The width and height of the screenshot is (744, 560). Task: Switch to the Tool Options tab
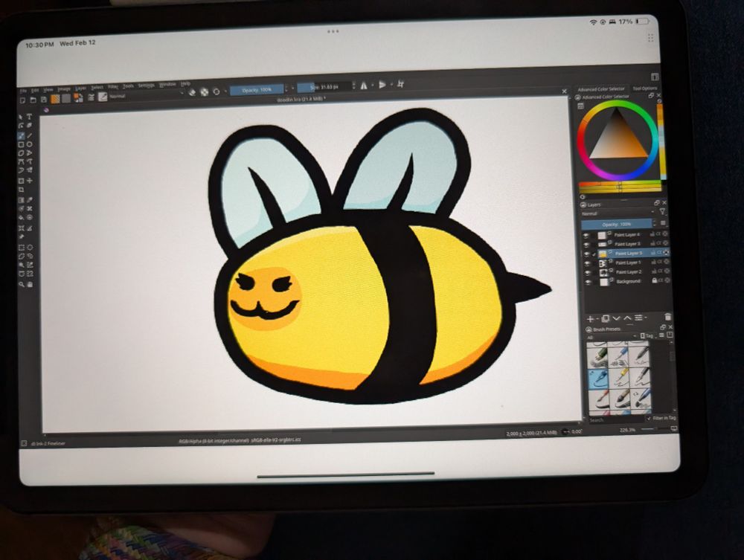click(645, 88)
